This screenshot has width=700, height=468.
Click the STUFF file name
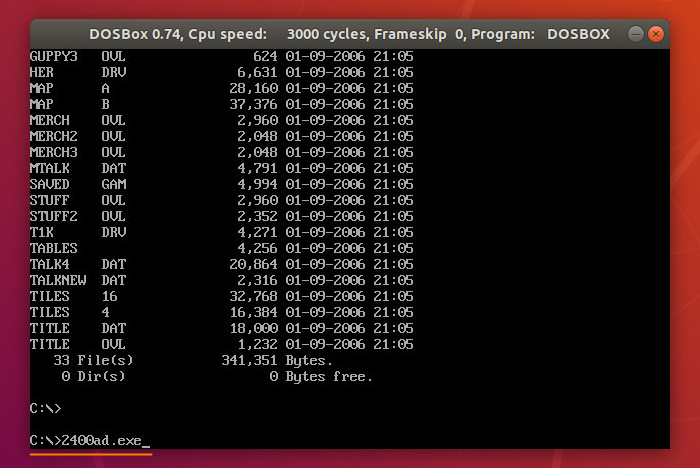pyautogui.click(x=50, y=201)
